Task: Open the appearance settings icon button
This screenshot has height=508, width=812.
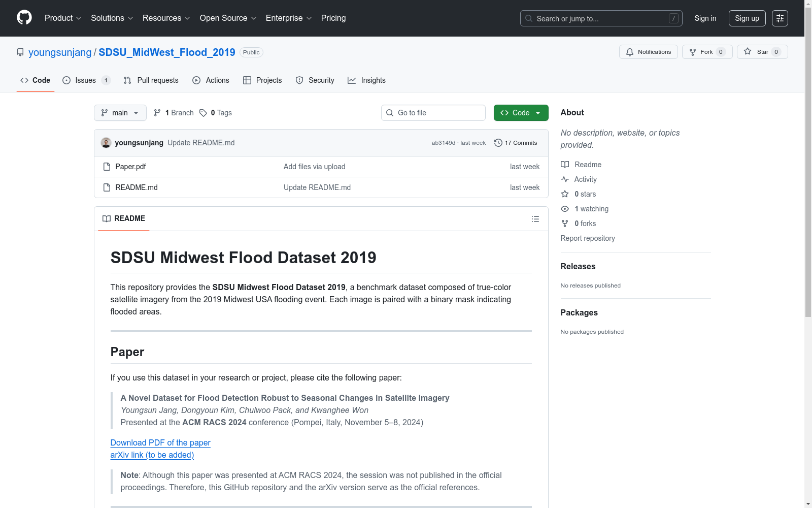Action: (780, 18)
